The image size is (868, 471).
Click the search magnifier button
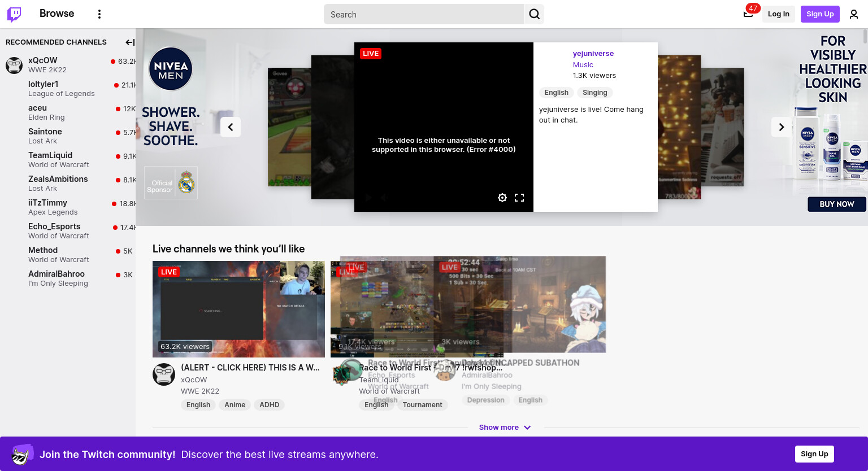[535, 14]
